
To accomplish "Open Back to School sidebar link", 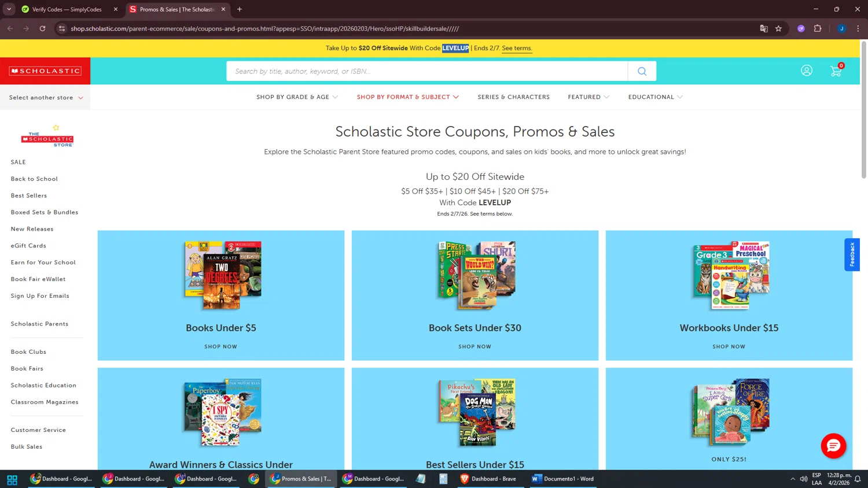I will pyautogui.click(x=34, y=179).
